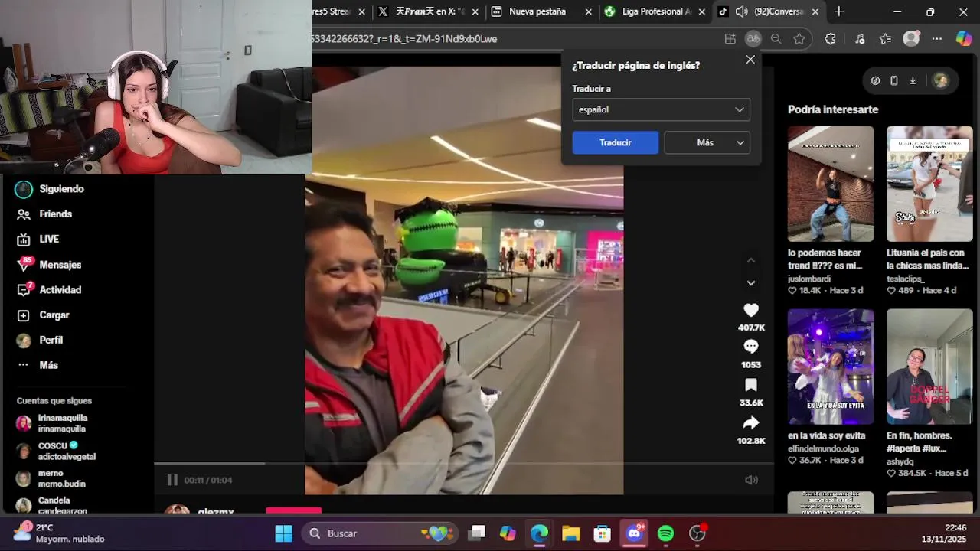Save the video with the bookmark icon
Image resolution: width=980 pixels, height=551 pixels.
point(751,385)
